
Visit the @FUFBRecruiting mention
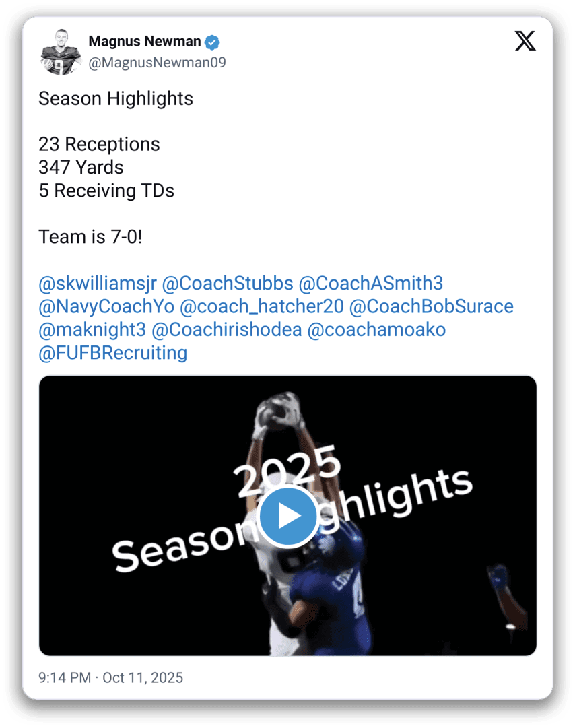112,353
